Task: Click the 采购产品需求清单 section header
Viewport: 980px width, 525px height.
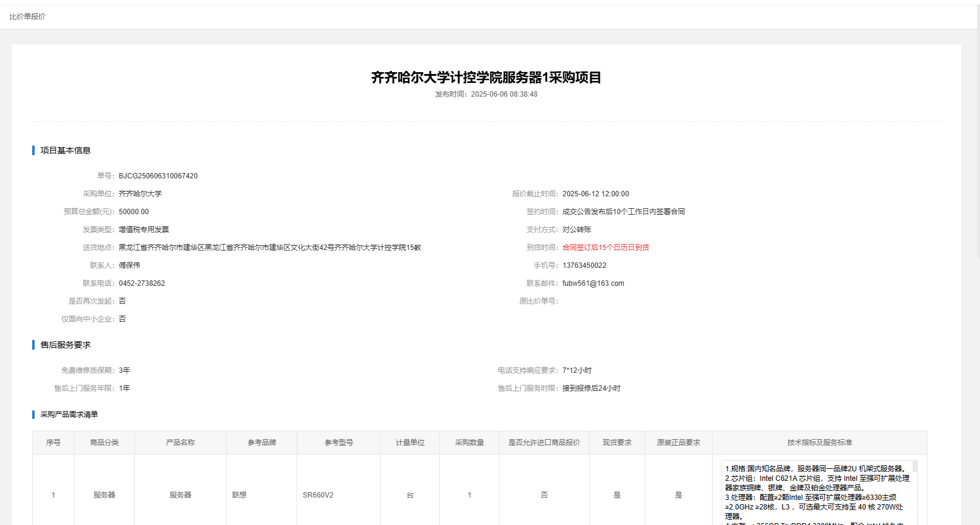Action: (x=69, y=415)
